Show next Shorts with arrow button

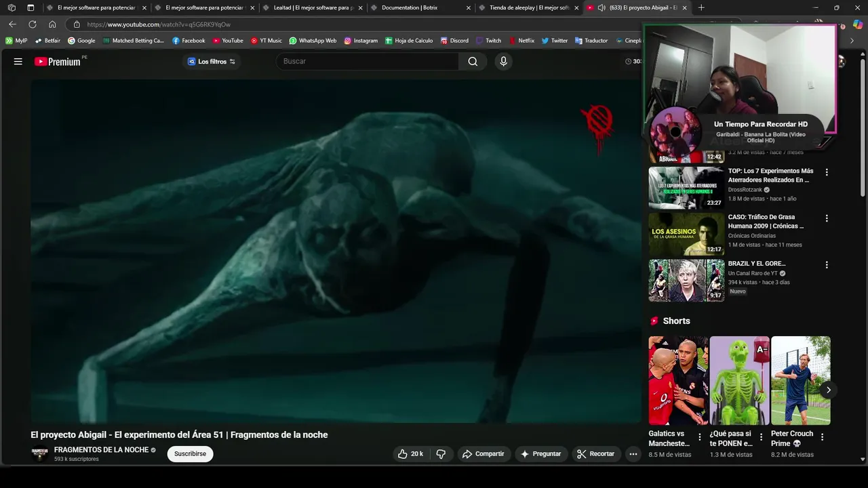coord(828,390)
